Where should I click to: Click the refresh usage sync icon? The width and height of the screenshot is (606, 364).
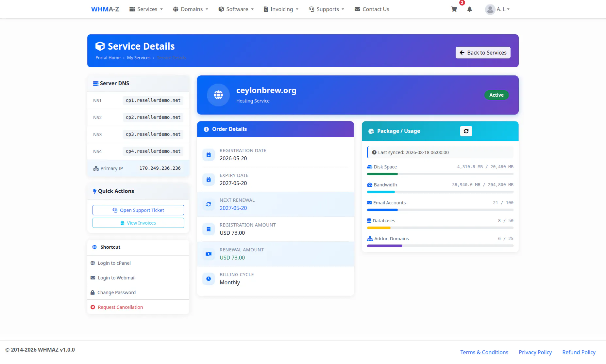pos(466,131)
